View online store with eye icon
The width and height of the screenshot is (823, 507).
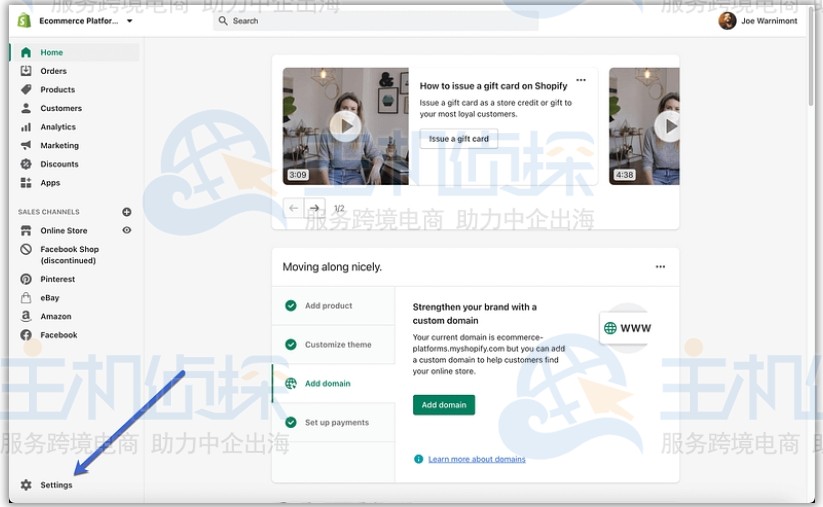(126, 230)
